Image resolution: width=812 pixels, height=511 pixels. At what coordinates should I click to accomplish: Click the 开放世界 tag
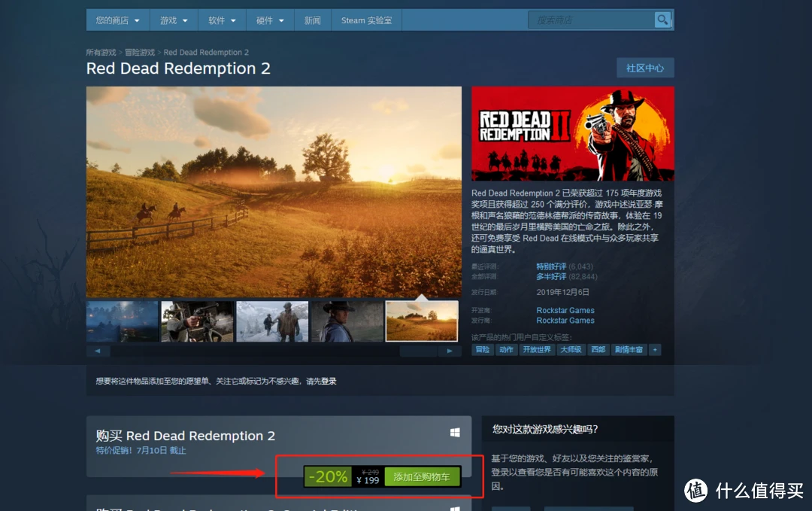[x=537, y=350]
